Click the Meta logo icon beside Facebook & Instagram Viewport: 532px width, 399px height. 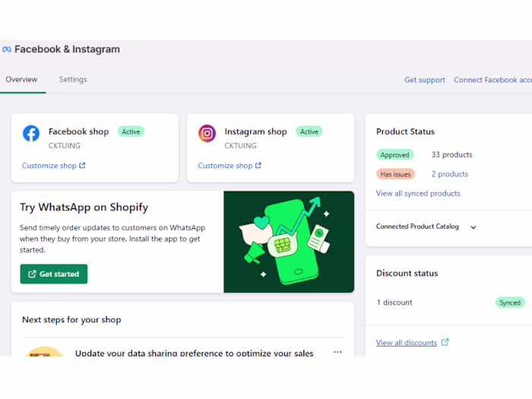pos(6,49)
